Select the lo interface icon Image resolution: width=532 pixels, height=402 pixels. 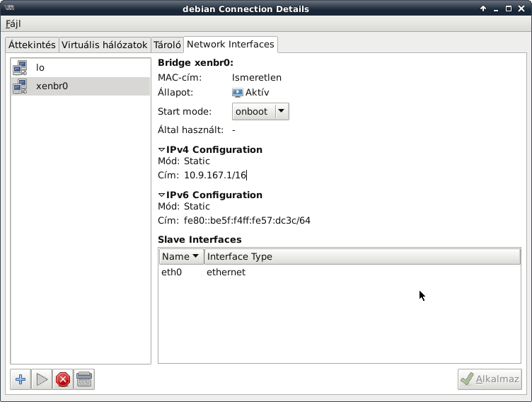pyautogui.click(x=20, y=68)
